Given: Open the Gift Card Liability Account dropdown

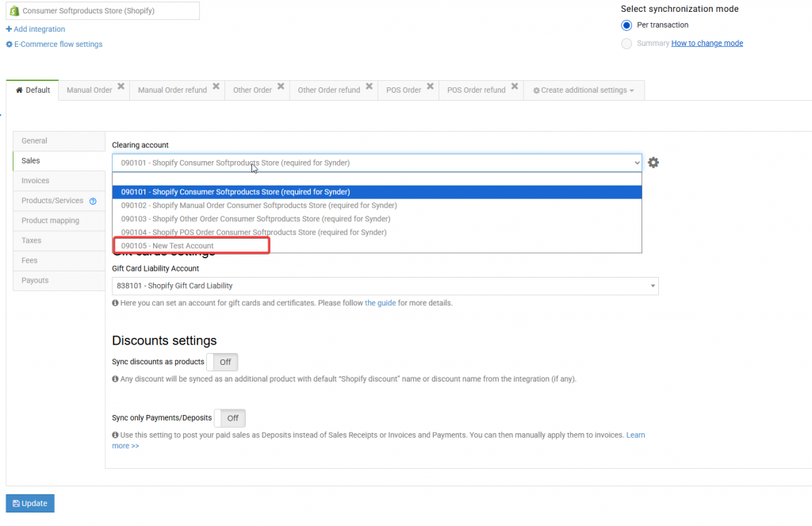Looking at the screenshot, I should [385, 286].
